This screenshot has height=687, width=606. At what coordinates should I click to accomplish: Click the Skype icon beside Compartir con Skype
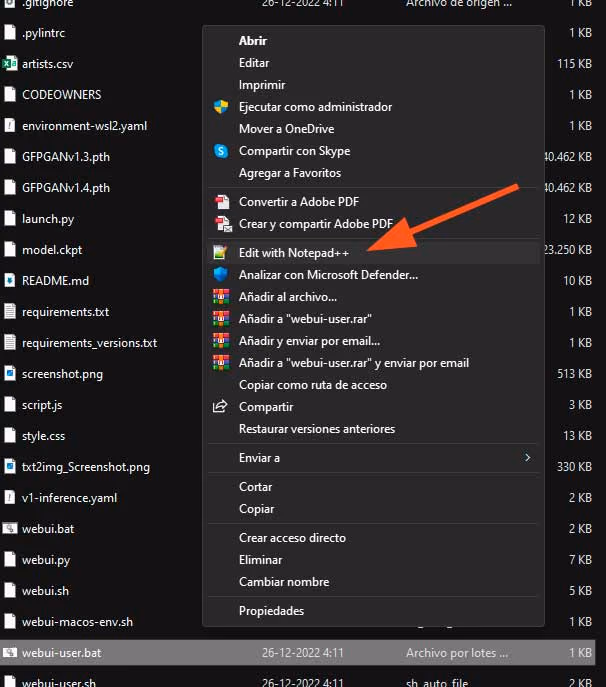click(221, 151)
